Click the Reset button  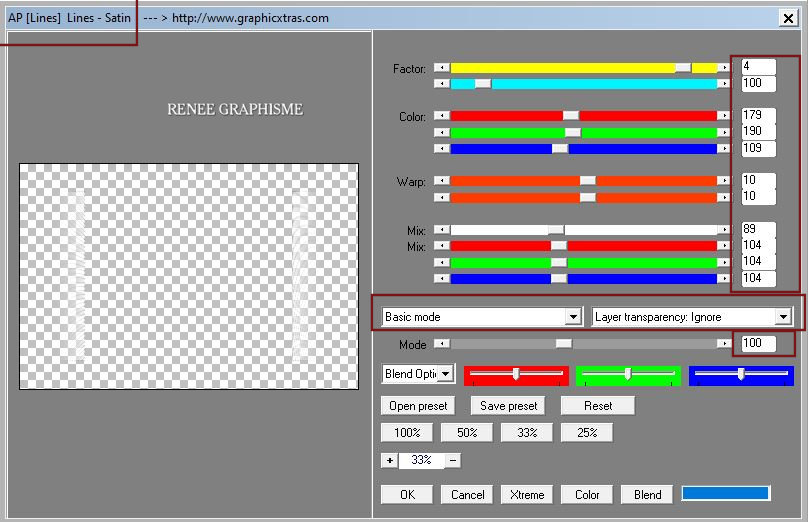[x=598, y=406]
